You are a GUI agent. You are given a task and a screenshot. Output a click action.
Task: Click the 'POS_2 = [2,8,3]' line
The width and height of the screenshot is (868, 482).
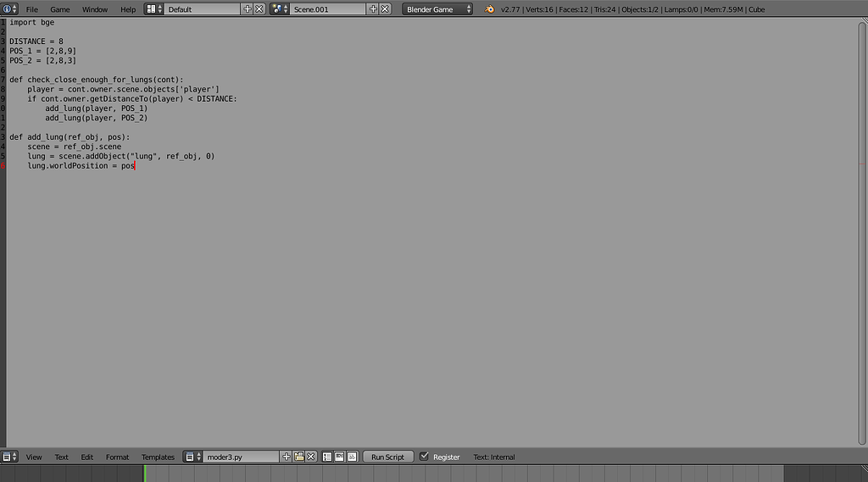[x=42, y=60]
